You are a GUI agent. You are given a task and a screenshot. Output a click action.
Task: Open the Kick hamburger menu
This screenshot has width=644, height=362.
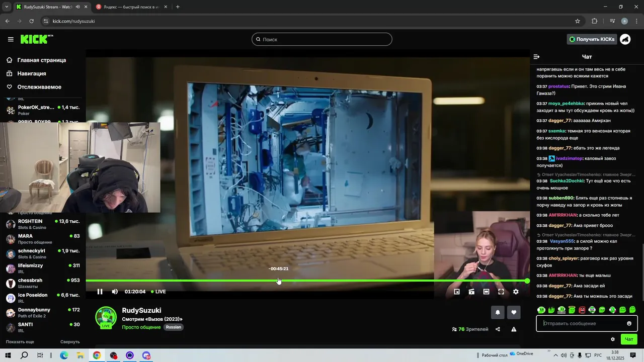tap(11, 39)
